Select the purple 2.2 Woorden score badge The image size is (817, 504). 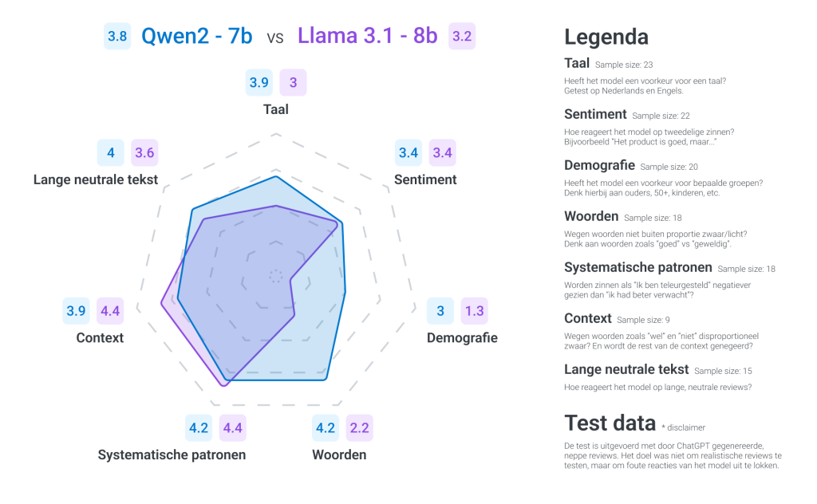point(359,428)
